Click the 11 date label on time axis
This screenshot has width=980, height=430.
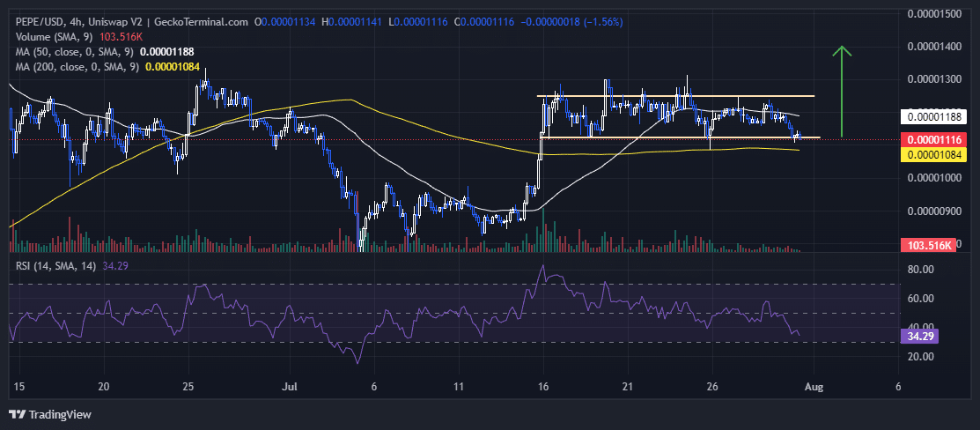coord(460,387)
